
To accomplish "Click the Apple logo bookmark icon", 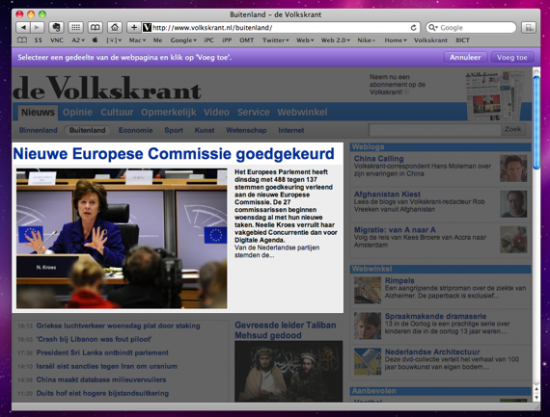I will tap(95, 40).
